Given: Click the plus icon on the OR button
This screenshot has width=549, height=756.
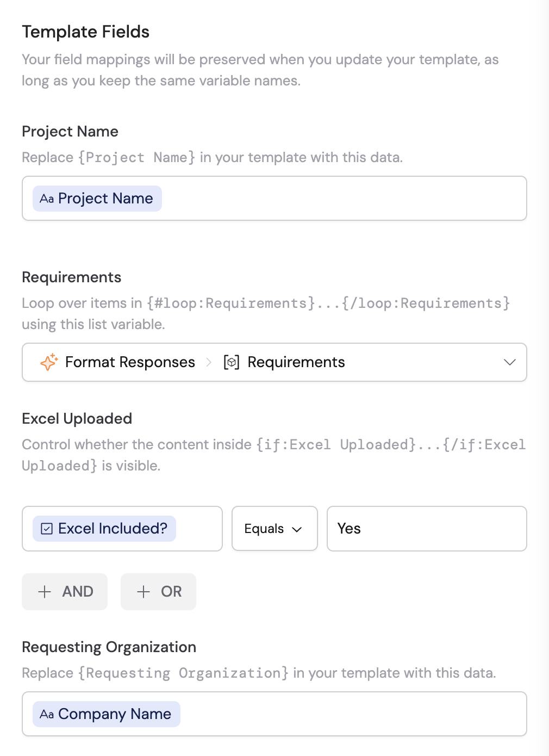Looking at the screenshot, I should pyautogui.click(x=143, y=592).
